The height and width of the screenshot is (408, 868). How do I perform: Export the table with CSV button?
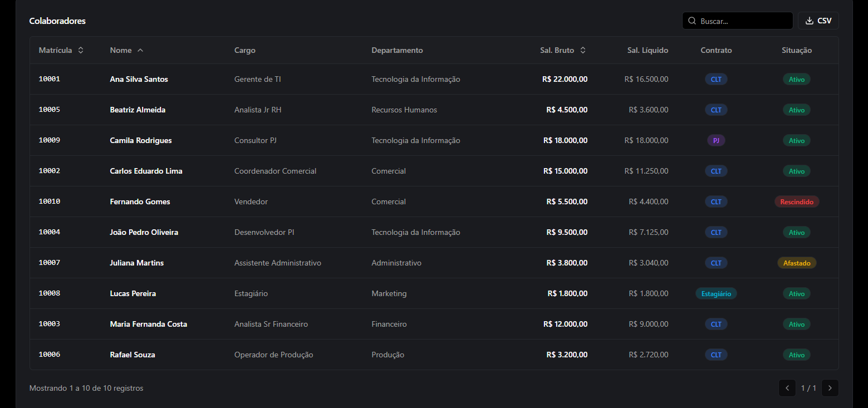[x=818, y=21]
